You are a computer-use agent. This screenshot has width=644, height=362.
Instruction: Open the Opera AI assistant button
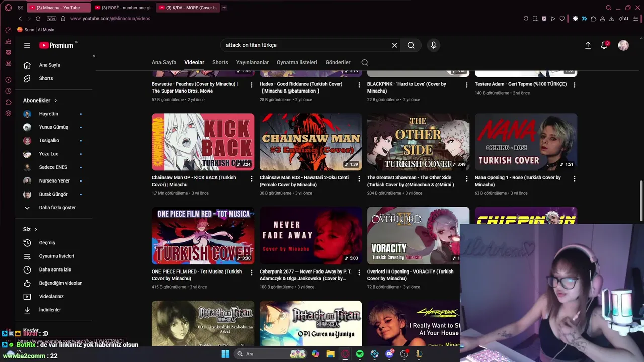pos(623,19)
